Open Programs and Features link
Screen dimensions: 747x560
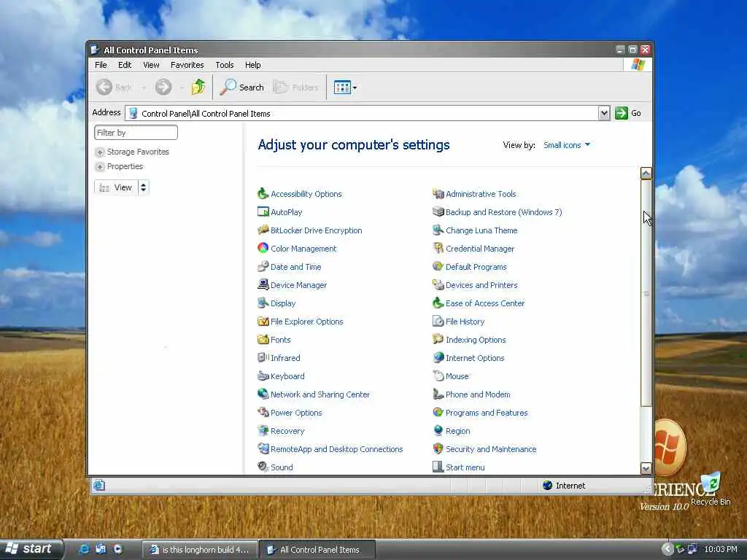[x=487, y=413]
